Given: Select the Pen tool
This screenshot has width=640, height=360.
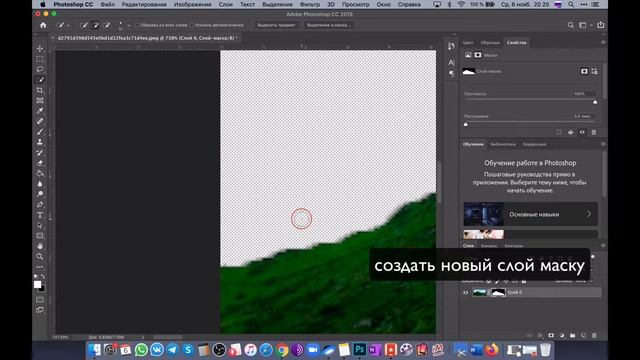Looking at the screenshot, I should pyautogui.click(x=40, y=204).
